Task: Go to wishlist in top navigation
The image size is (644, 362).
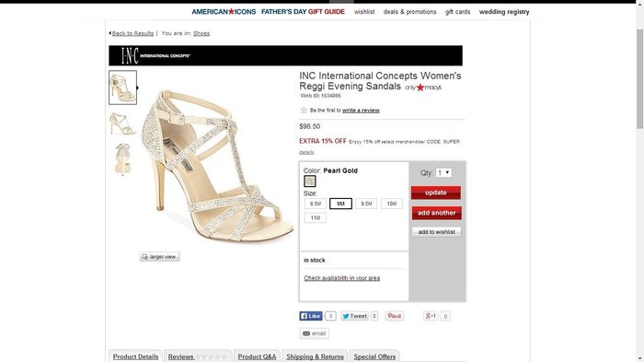Action: coord(364,12)
